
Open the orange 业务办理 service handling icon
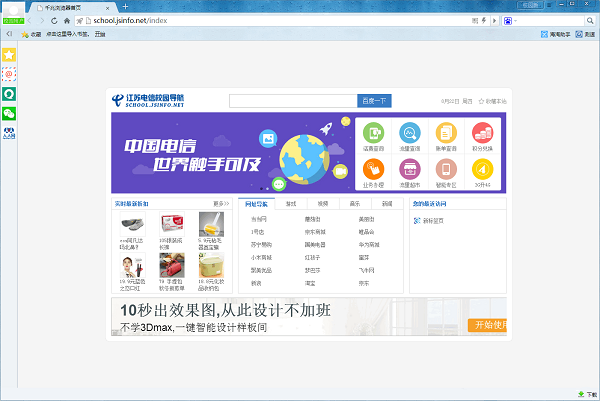373,169
